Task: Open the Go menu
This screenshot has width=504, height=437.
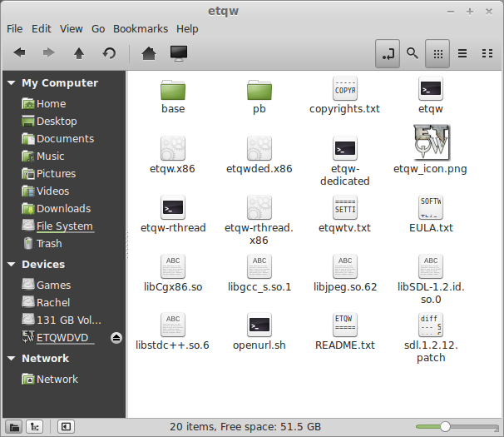Action: (98, 29)
